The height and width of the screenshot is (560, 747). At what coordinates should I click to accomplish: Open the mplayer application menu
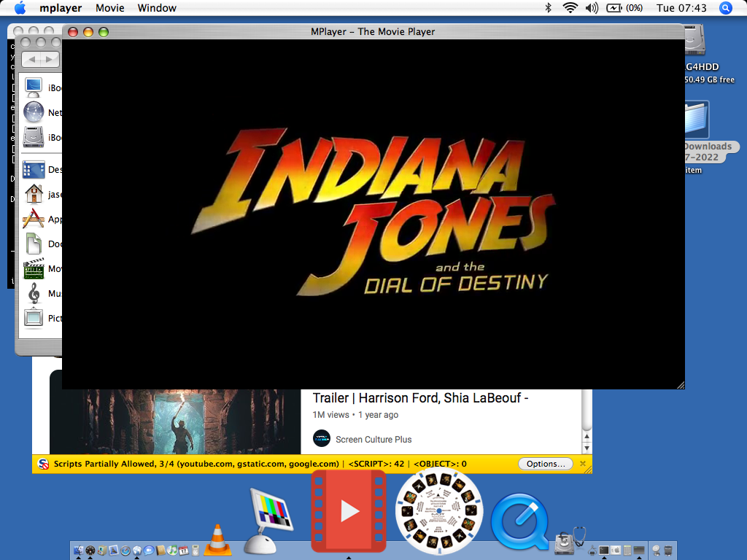[61, 8]
